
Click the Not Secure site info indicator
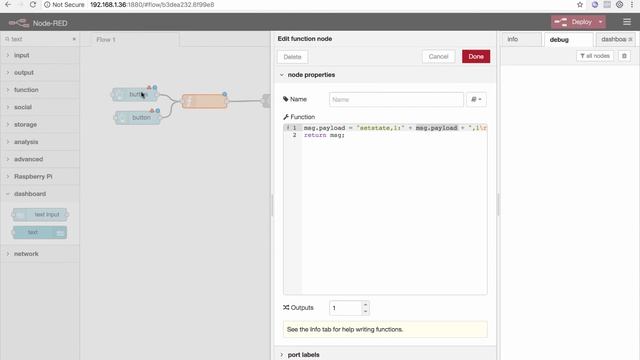64,4
